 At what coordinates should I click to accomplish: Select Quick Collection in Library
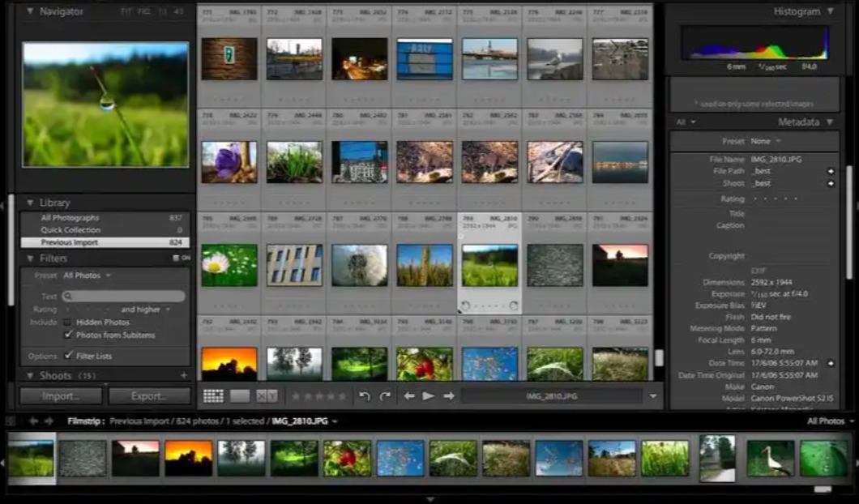70,230
